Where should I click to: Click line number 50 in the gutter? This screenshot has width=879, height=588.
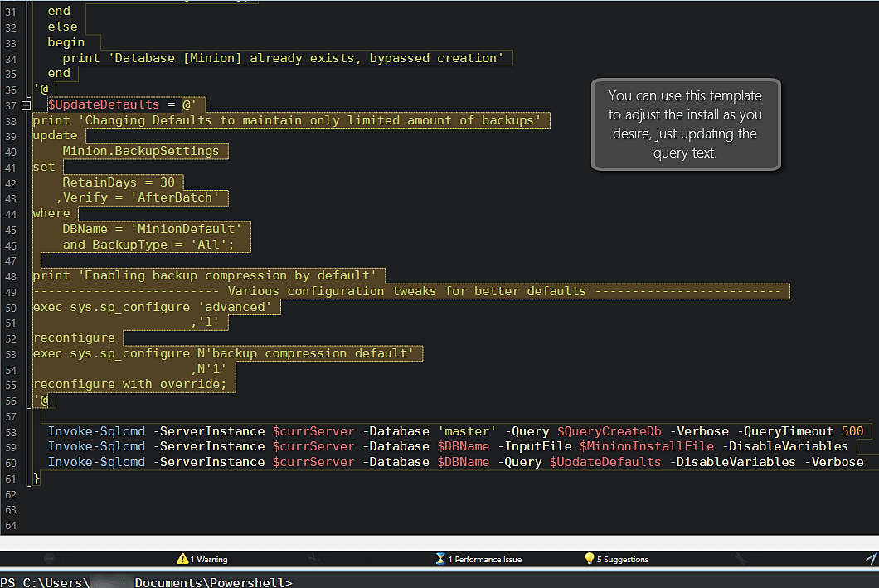[x=12, y=306]
